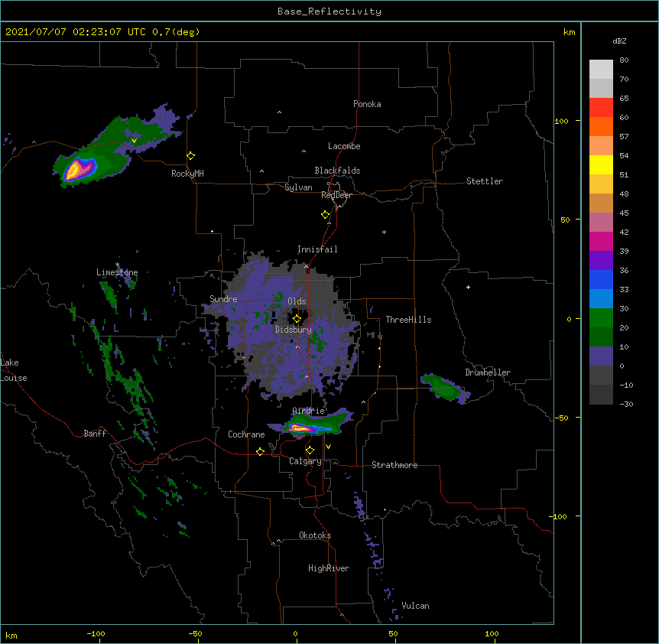Click the Okotoks label
The width and height of the screenshot is (659, 644).
(x=315, y=535)
